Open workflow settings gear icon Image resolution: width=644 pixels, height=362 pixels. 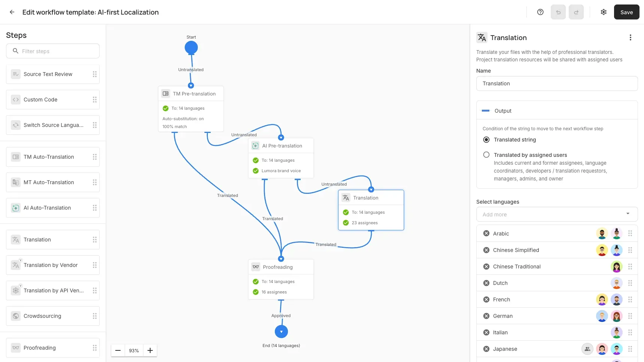(x=604, y=12)
